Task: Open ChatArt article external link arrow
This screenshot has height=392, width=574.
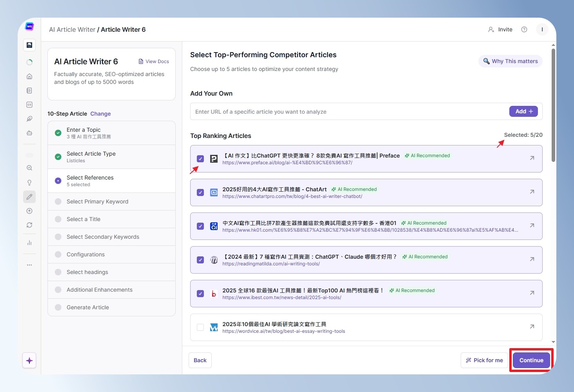Action: 532,192
